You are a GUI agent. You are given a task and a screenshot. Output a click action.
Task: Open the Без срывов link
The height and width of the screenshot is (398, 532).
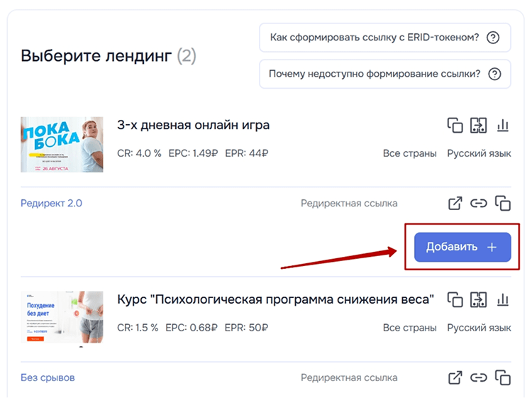tap(48, 377)
